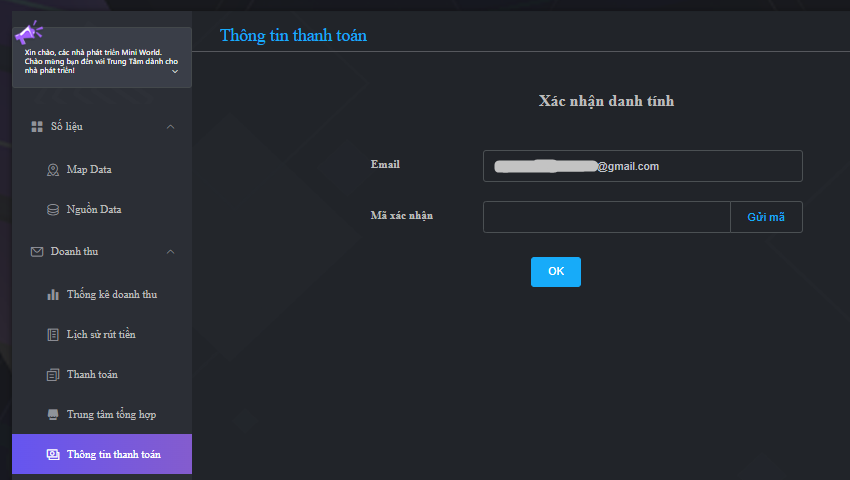The width and height of the screenshot is (850, 480).
Task: Open Map Data menu item
Action: (89, 170)
